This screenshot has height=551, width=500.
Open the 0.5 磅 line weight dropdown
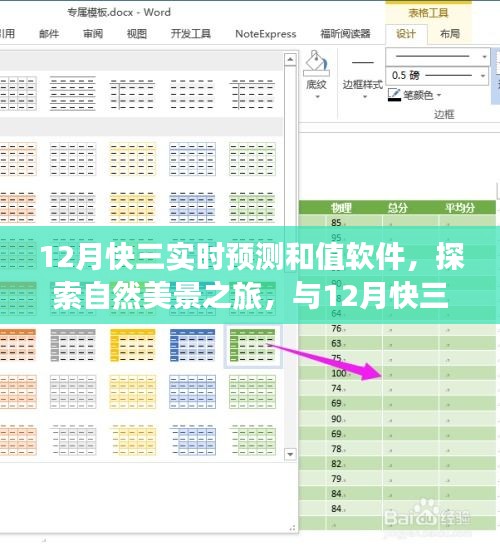tap(437, 76)
